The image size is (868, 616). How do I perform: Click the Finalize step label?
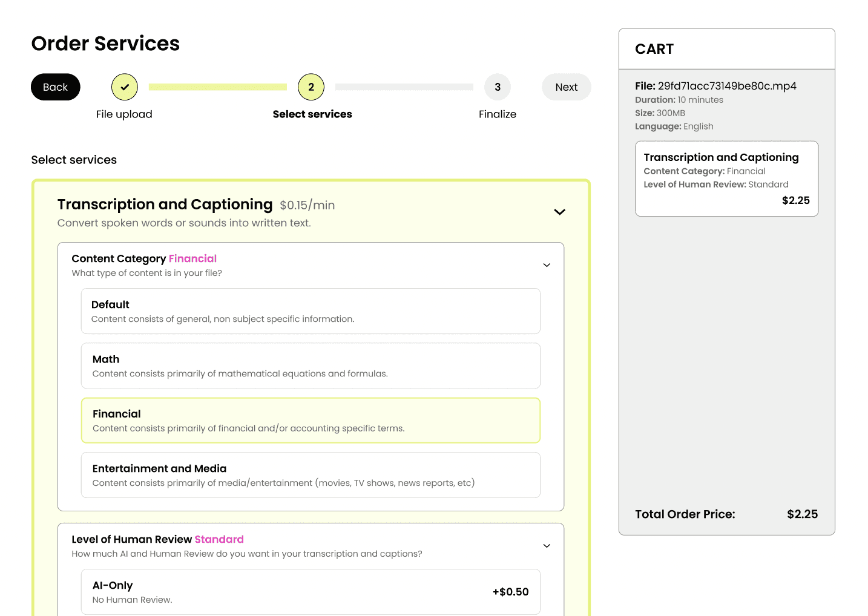coord(498,114)
